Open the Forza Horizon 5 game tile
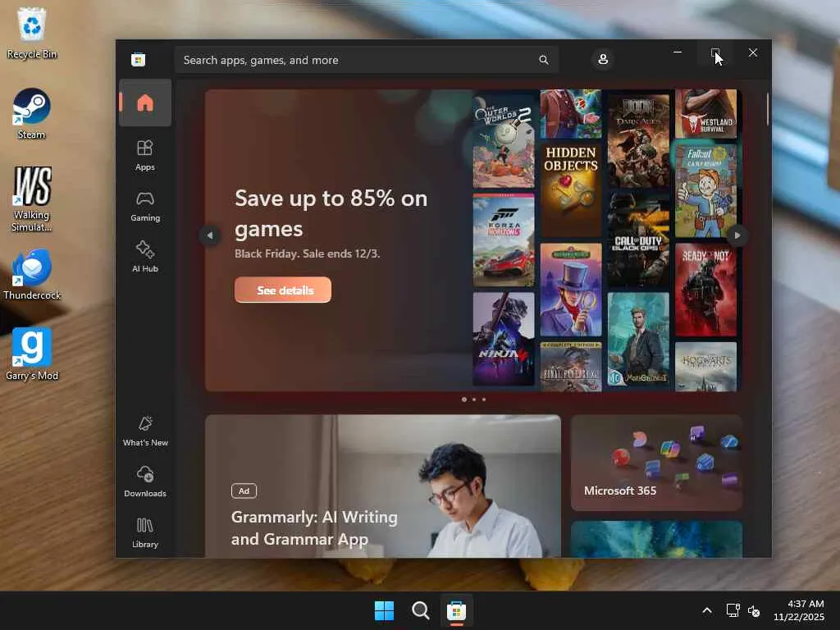Viewport: 840px width, 630px height. click(504, 240)
